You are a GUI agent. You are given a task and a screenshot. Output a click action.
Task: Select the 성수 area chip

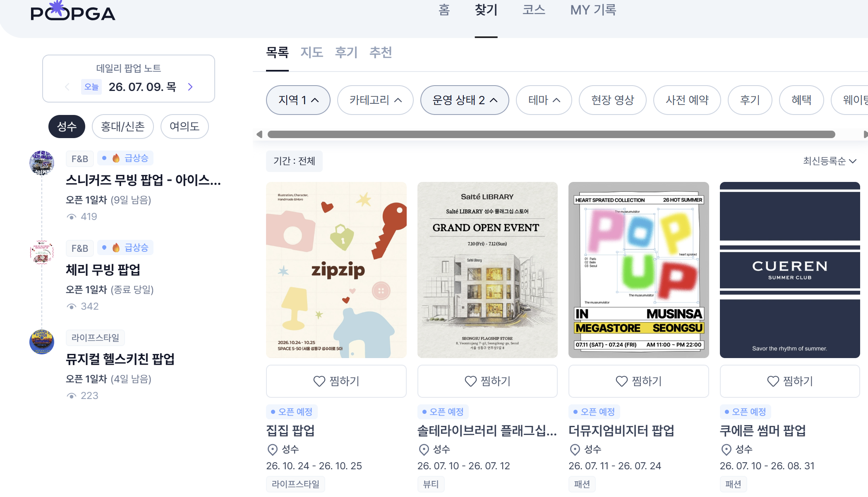pyautogui.click(x=67, y=127)
